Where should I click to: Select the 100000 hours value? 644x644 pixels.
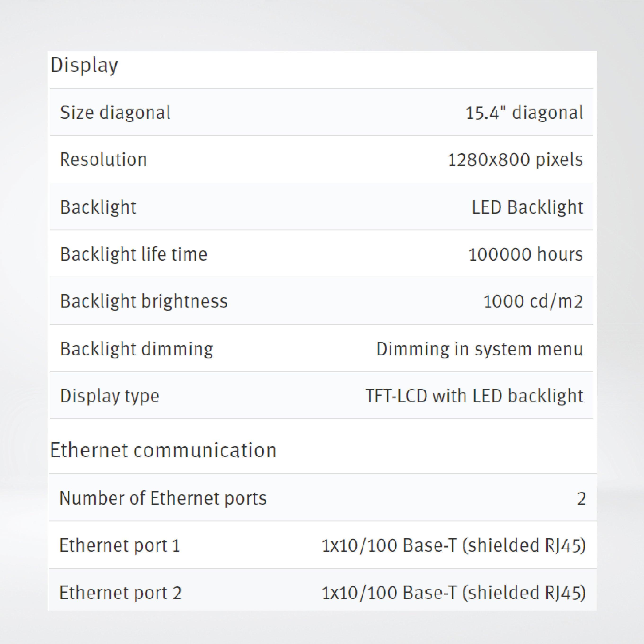pyautogui.click(x=526, y=254)
